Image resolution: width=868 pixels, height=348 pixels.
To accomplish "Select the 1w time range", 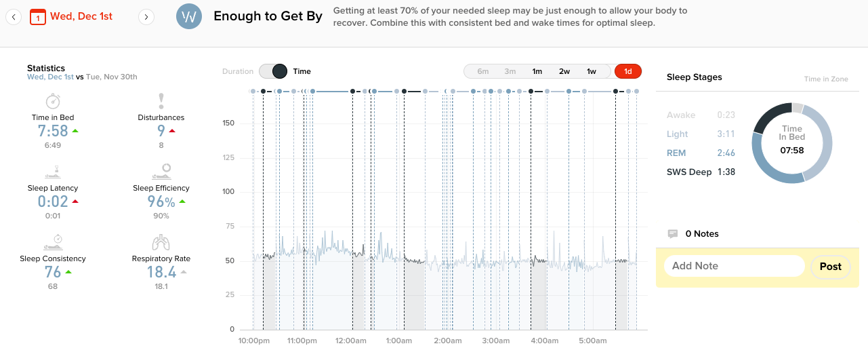I will tap(592, 71).
